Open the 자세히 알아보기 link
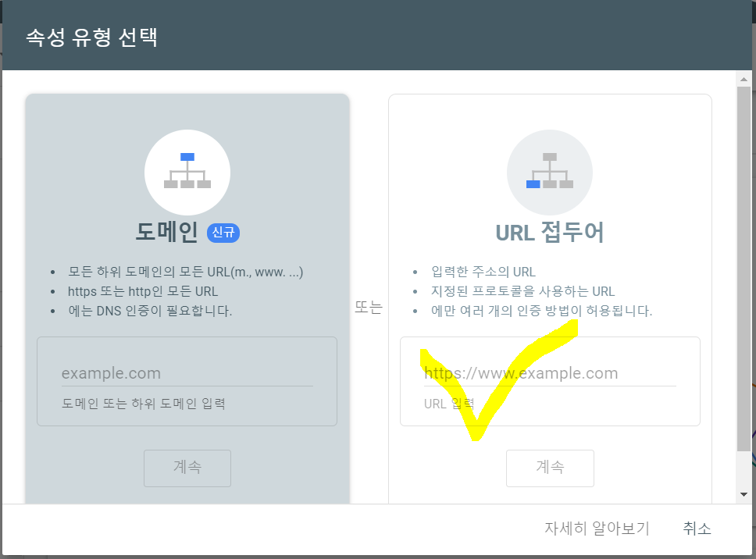This screenshot has height=559, width=756. [597, 529]
